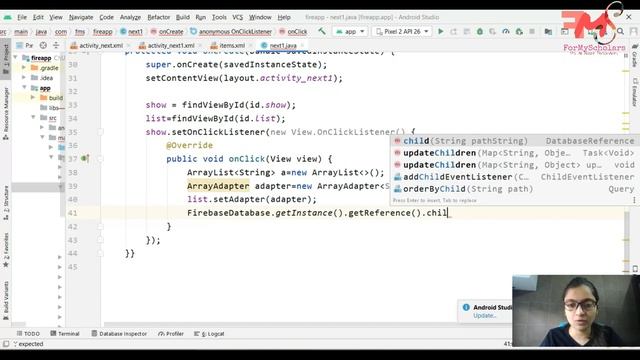Click the 'onCreate' breadcrumb in the navigation bar

pyautogui.click(x=167, y=31)
